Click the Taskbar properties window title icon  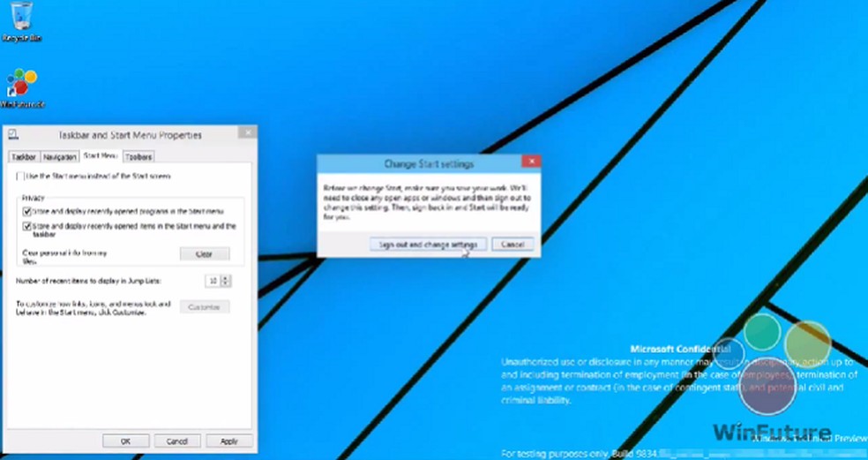pyautogui.click(x=13, y=134)
